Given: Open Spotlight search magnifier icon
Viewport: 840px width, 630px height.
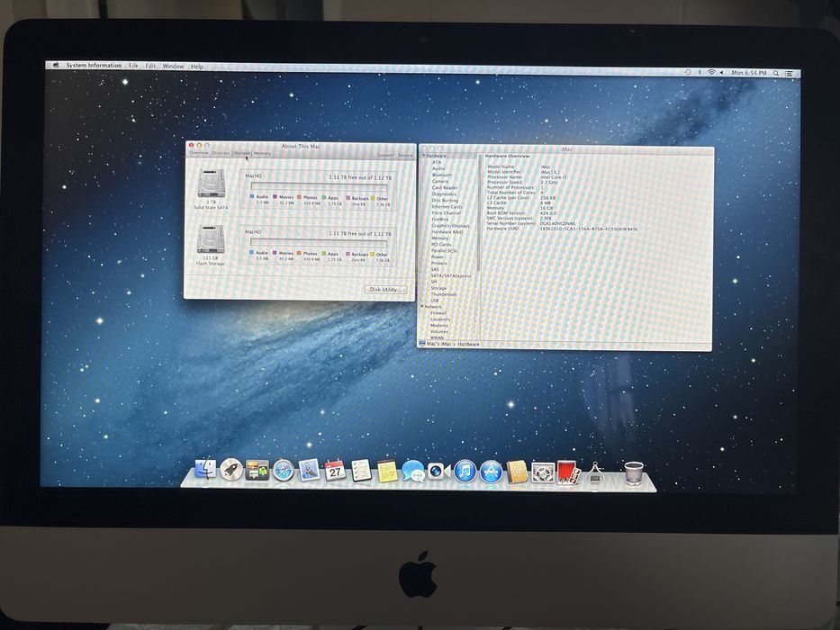Looking at the screenshot, I should click(x=776, y=73).
